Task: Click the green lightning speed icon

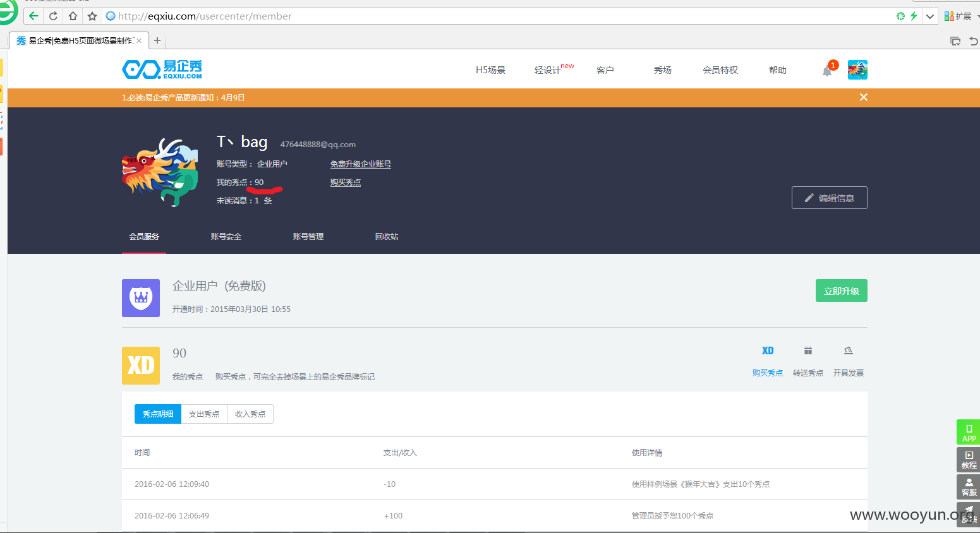Action: tap(914, 16)
